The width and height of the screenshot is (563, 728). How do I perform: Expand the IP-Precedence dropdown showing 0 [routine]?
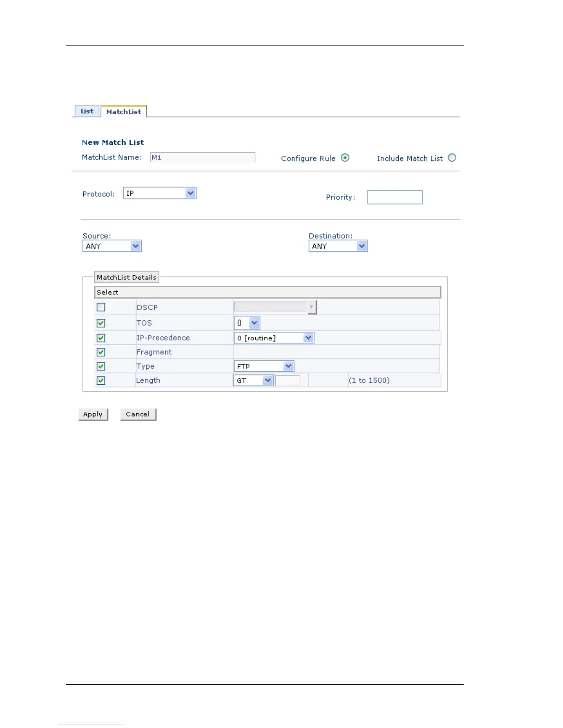tap(274, 338)
